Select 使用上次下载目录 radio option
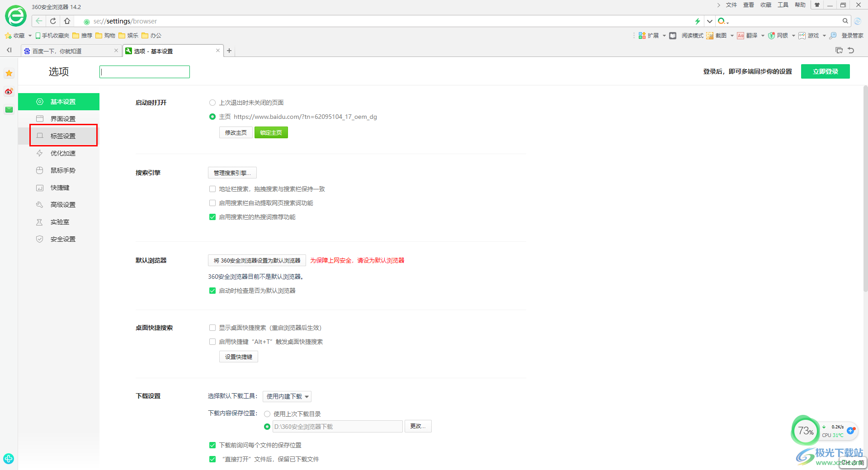The height and width of the screenshot is (470, 868). coord(267,414)
